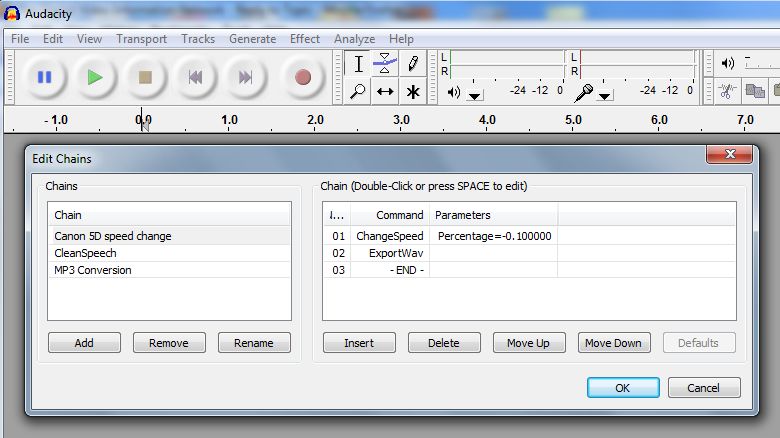Image resolution: width=780 pixels, height=438 pixels.
Task: Skip to End of the project
Action: click(x=246, y=77)
